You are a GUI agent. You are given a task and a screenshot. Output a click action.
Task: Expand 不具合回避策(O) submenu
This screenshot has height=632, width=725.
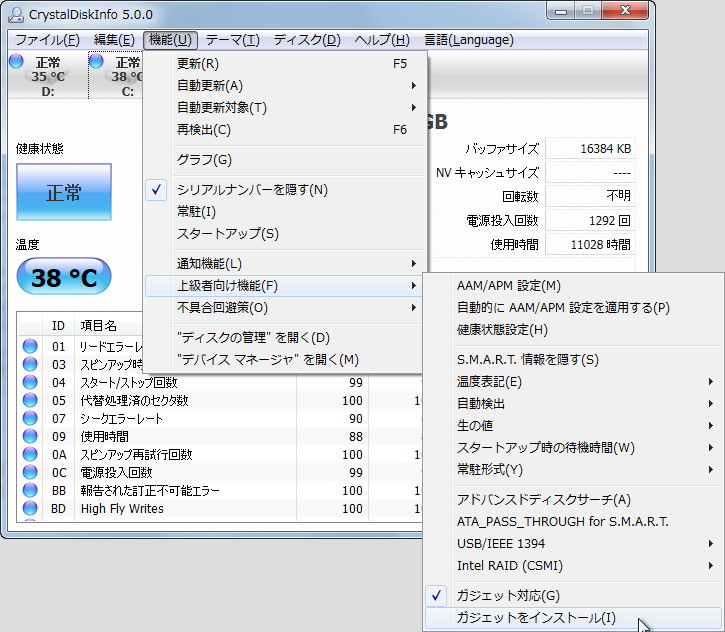[284, 308]
